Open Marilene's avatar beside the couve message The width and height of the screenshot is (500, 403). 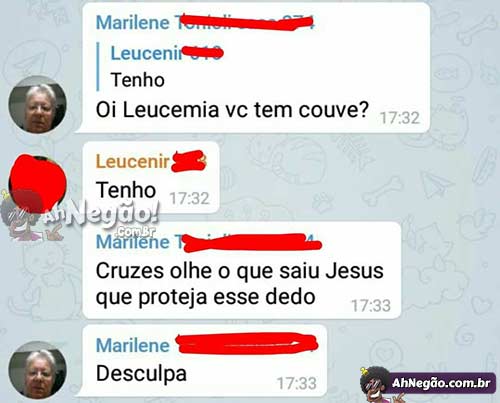pyautogui.click(x=37, y=104)
